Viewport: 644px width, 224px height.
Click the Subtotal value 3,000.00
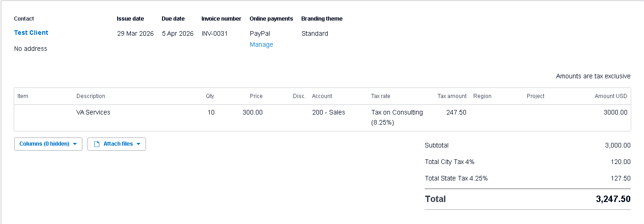pyautogui.click(x=618, y=145)
